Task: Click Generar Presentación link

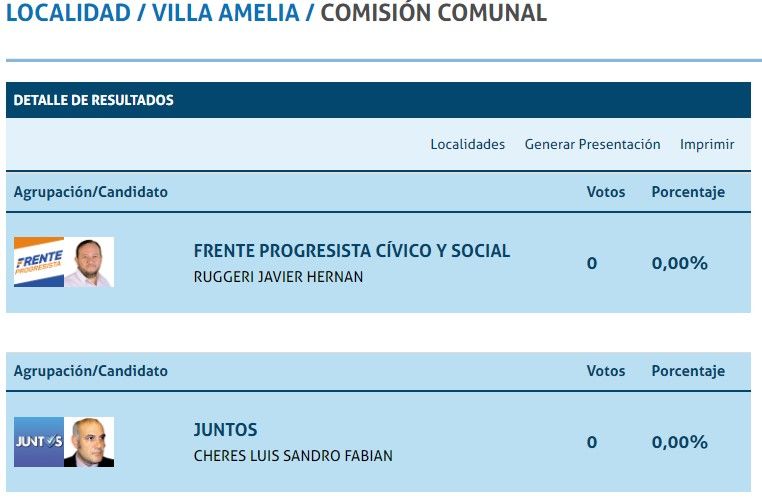Action: 592,144
